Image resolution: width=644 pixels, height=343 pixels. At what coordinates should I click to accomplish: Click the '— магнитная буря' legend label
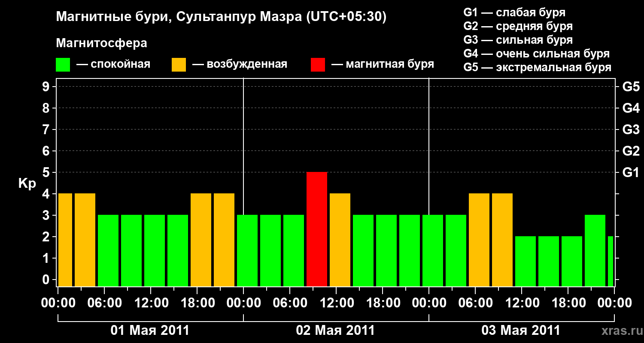(x=383, y=64)
